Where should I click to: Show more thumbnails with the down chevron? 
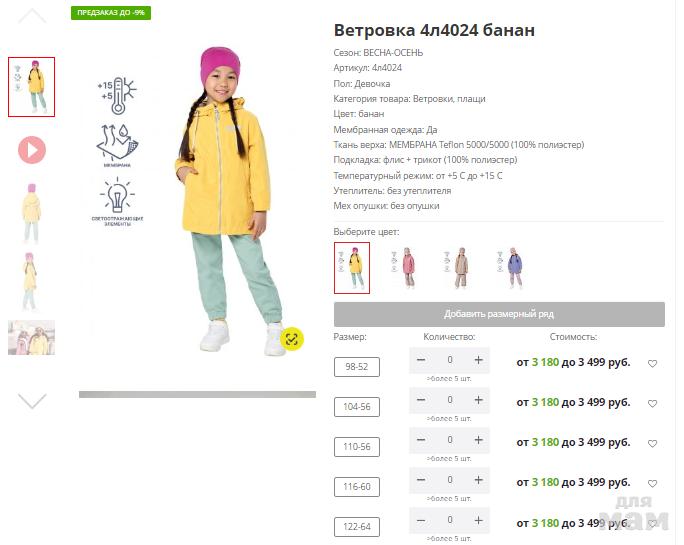(x=32, y=401)
